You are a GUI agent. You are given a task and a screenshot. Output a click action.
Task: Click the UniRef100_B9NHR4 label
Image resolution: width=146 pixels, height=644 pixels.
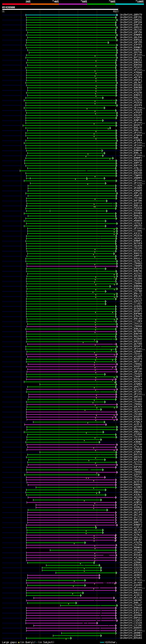pyautogui.click(x=131, y=35)
